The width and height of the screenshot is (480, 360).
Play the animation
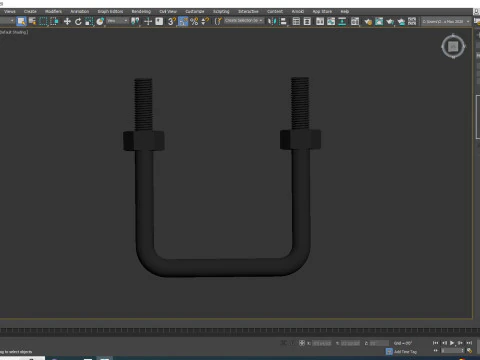pyautogui.click(x=452, y=343)
